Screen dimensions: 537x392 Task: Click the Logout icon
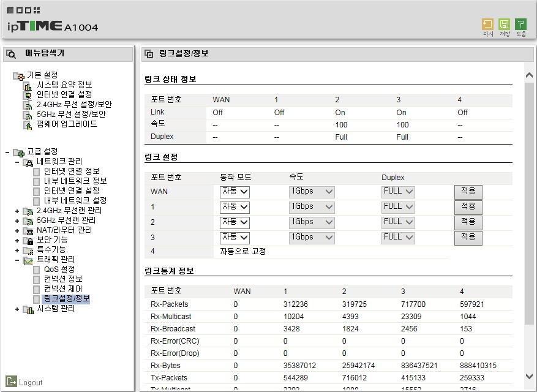pos(11,381)
